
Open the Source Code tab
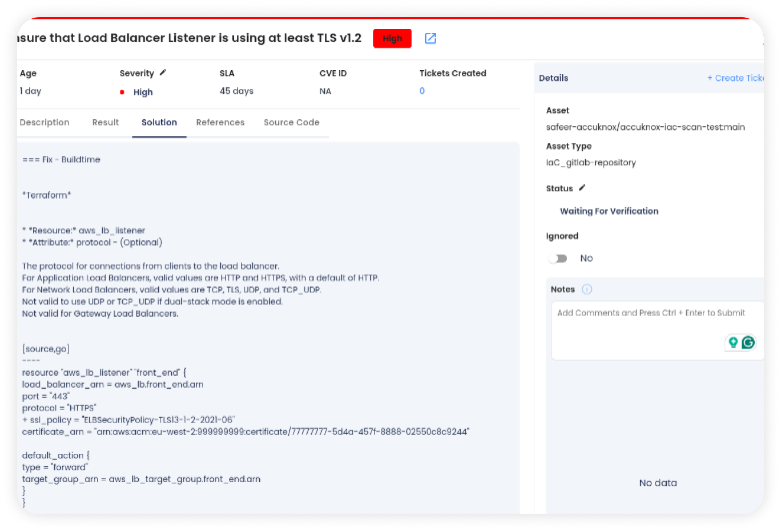pos(291,122)
